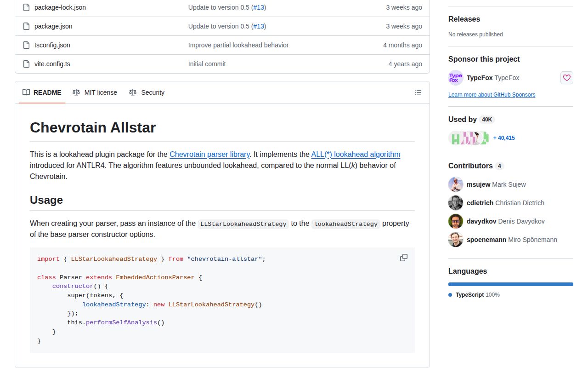Open the README outline list icon

pyautogui.click(x=418, y=92)
